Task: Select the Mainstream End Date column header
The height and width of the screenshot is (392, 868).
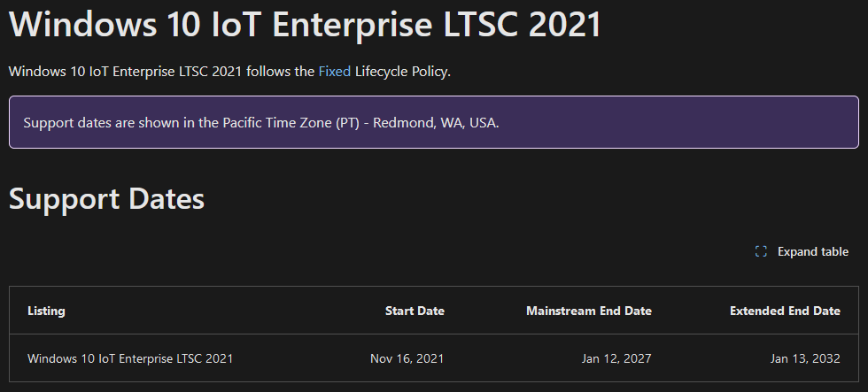Action: coord(588,311)
